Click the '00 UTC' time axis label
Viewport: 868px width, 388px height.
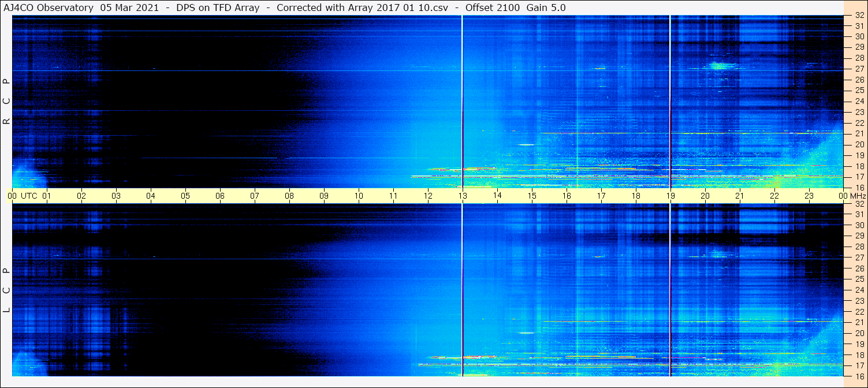(x=23, y=196)
